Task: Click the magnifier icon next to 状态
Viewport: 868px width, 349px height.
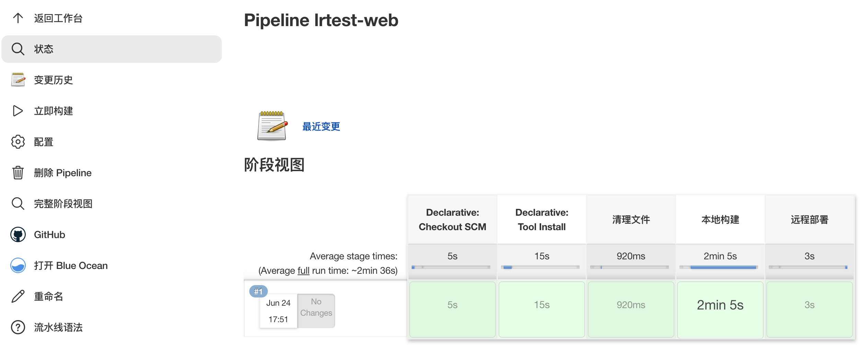Action: point(18,49)
